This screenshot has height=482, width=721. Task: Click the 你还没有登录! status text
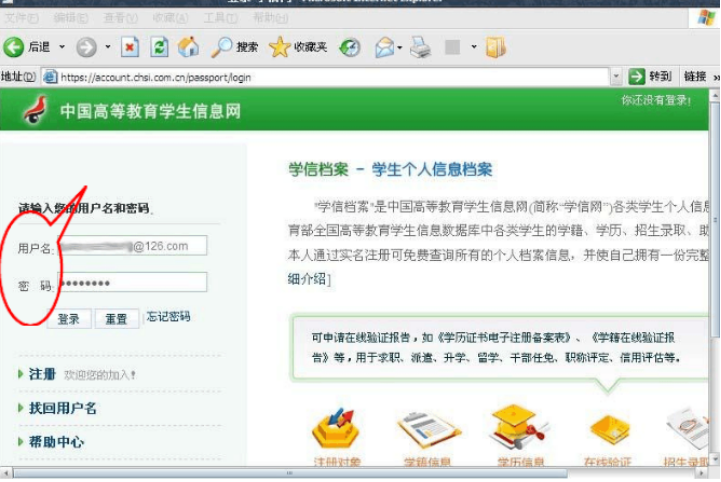656,100
